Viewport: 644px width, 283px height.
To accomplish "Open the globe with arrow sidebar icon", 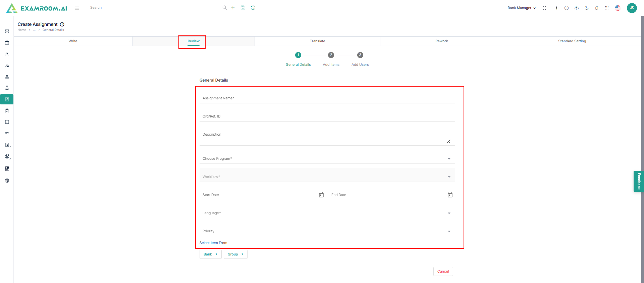I will [x=7, y=156].
